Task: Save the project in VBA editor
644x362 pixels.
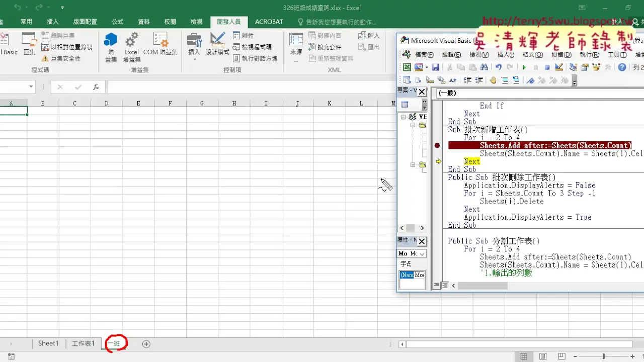Action: coord(436,67)
